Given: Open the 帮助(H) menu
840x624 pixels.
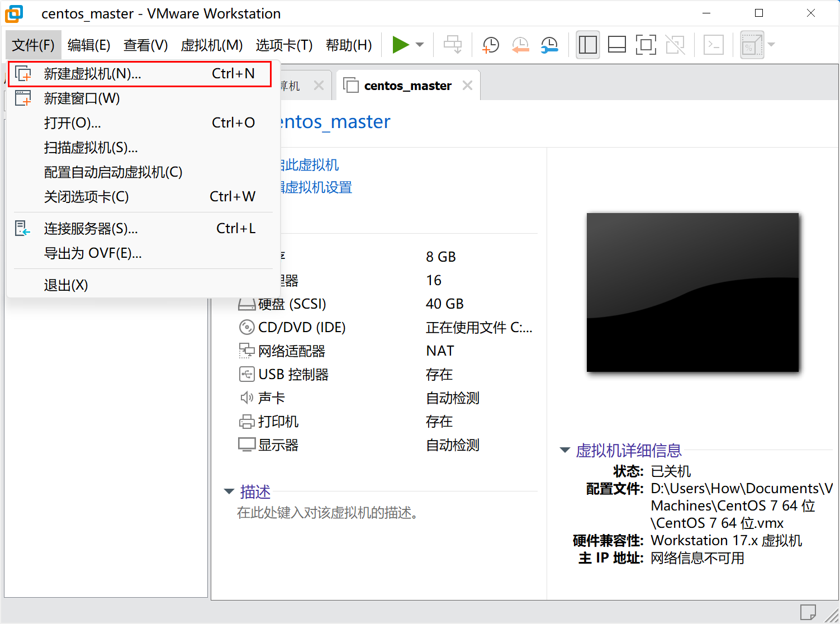Looking at the screenshot, I should click(x=349, y=45).
